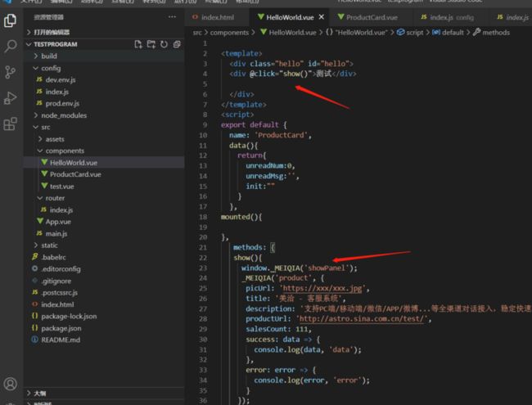Click line number 22 in gutter

tap(203, 258)
